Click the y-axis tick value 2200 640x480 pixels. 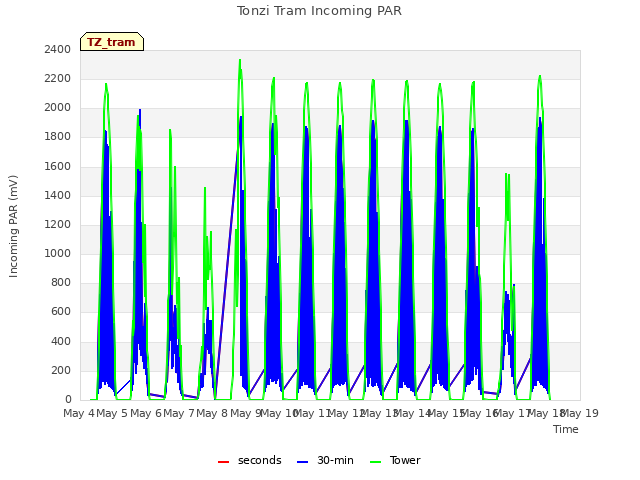point(58,79)
